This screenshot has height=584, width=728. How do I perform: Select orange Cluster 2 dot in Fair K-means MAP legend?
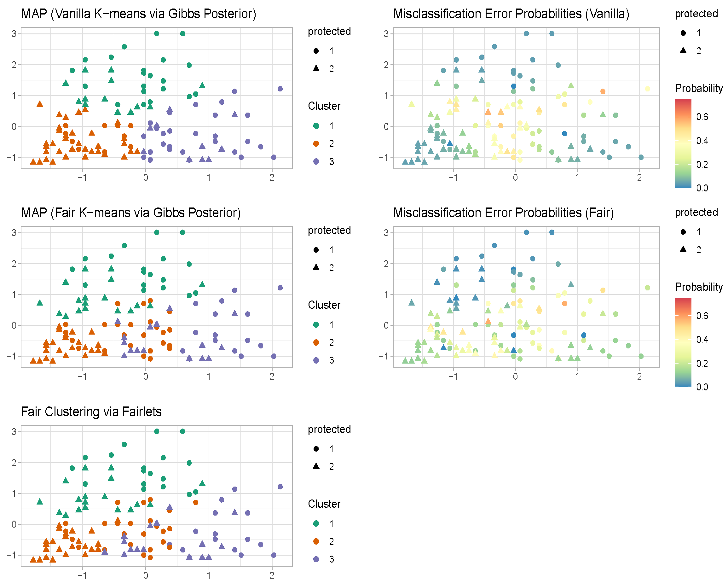tap(316, 342)
